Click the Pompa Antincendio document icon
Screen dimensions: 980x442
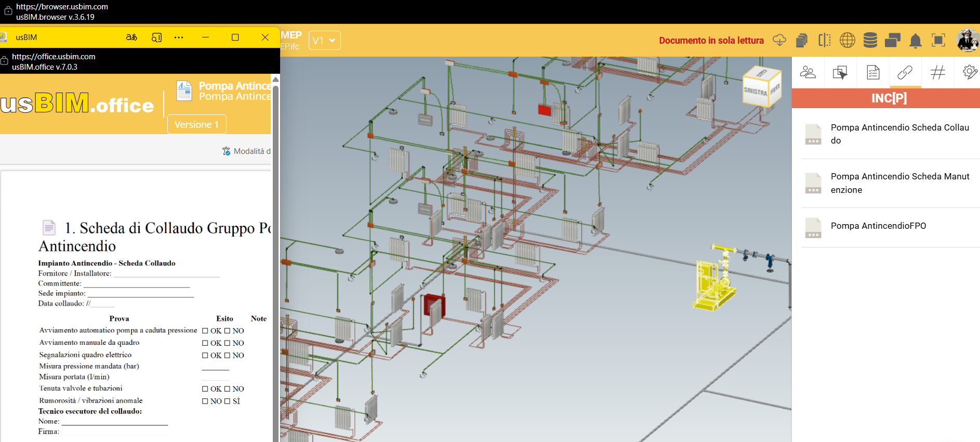pyautogui.click(x=184, y=90)
